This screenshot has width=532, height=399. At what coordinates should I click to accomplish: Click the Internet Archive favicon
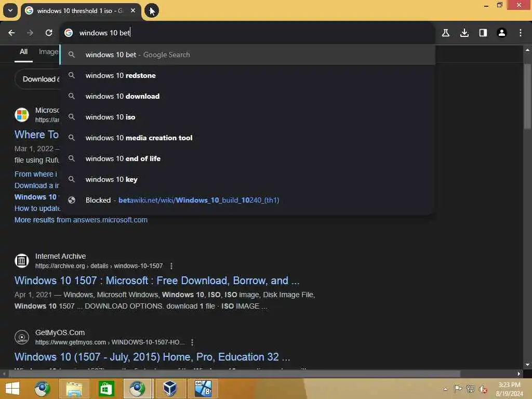pyautogui.click(x=22, y=261)
